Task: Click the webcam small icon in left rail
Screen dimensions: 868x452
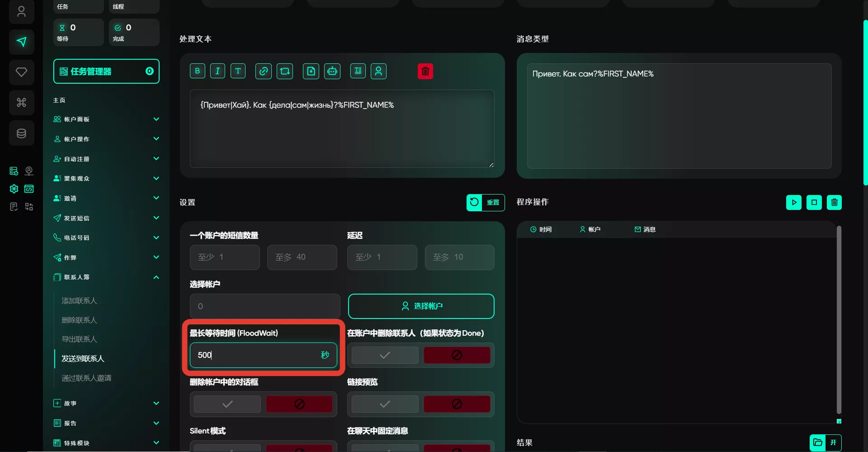Action: coord(29,171)
